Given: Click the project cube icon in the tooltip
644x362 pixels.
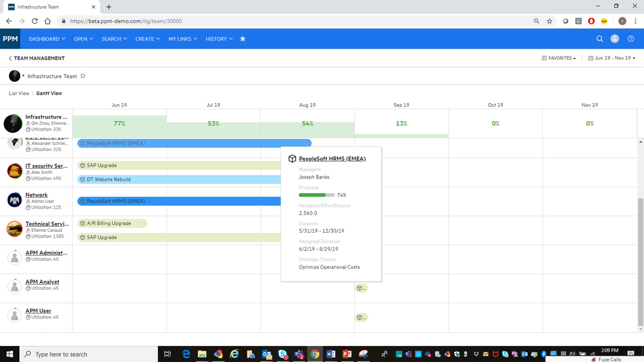Looking at the screenshot, I should pyautogui.click(x=292, y=159).
